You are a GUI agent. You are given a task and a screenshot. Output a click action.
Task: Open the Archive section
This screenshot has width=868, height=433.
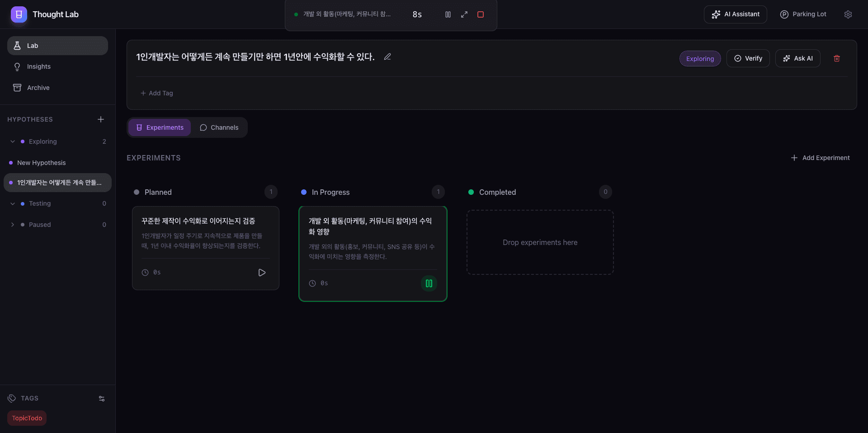(38, 87)
